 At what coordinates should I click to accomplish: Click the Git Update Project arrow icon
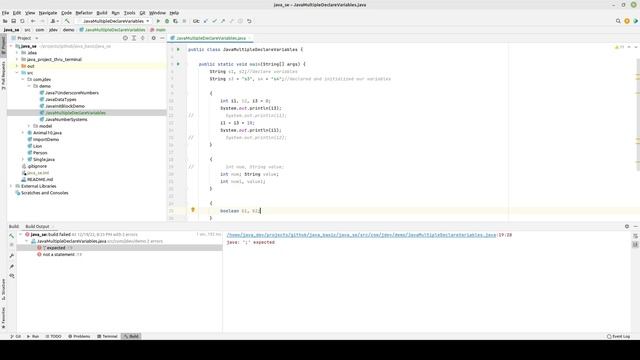pyautogui.click(x=205, y=21)
